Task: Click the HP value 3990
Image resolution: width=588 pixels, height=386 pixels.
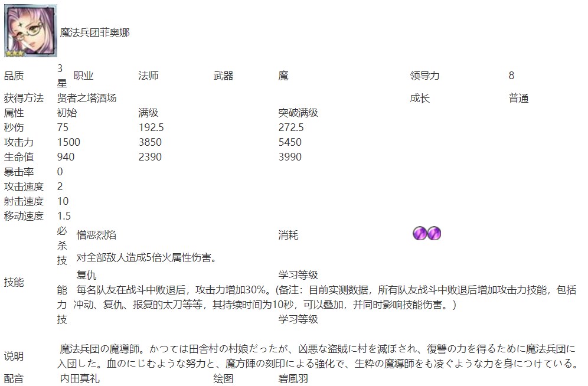Action: 290,157
